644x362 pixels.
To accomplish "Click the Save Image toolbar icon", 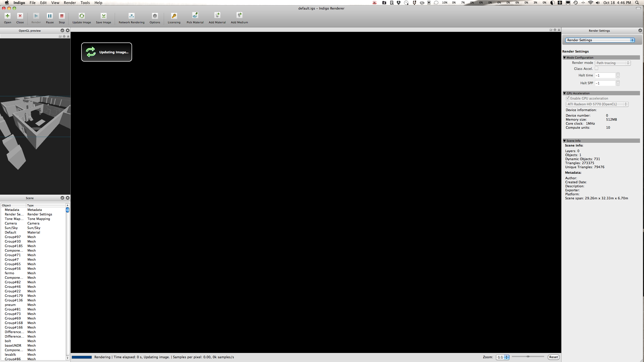I will (x=103, y=16).
